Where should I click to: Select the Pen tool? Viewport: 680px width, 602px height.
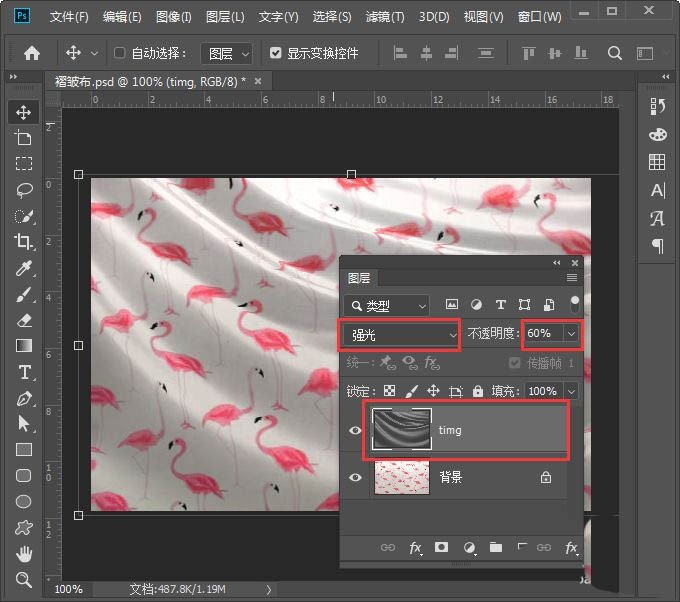point(23,398)
